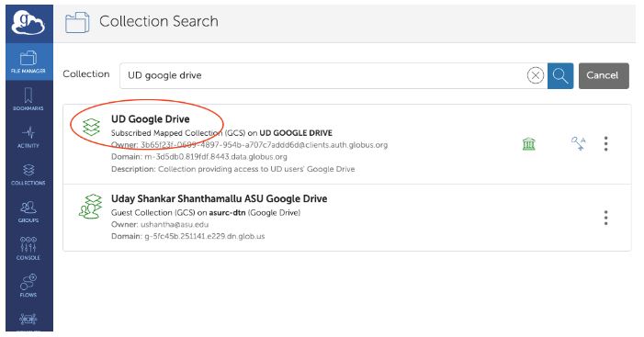Open Collections in the sidebar
Screen dimensions: 644x337
pyautogui.click(x=28, y=174)
